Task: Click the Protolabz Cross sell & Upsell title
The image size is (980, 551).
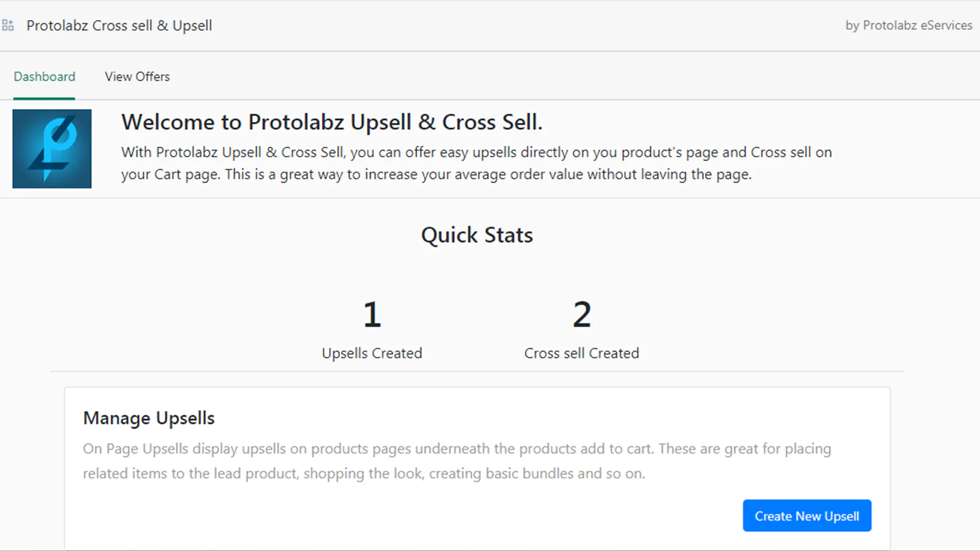Action: point(119,26)
